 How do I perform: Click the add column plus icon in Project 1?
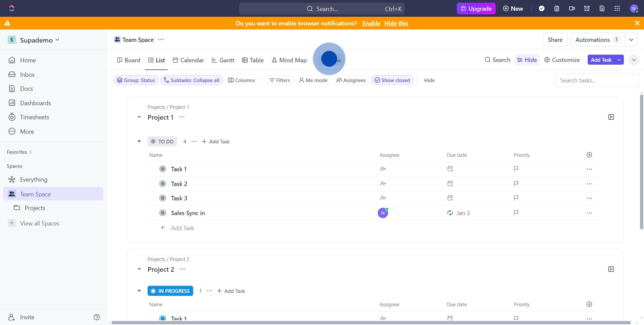click(589, 155)
